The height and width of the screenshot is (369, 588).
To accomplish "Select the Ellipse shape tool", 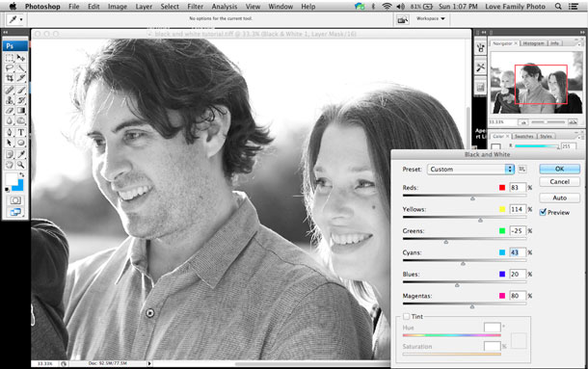I will click(x=21, y=143).
